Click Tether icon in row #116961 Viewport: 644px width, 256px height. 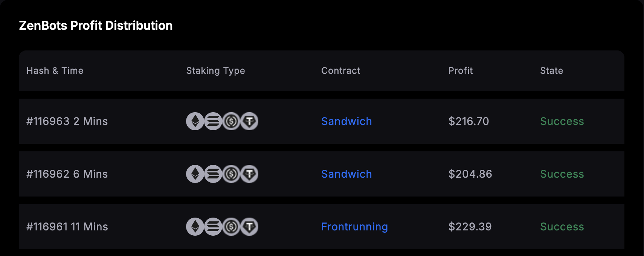249,227
